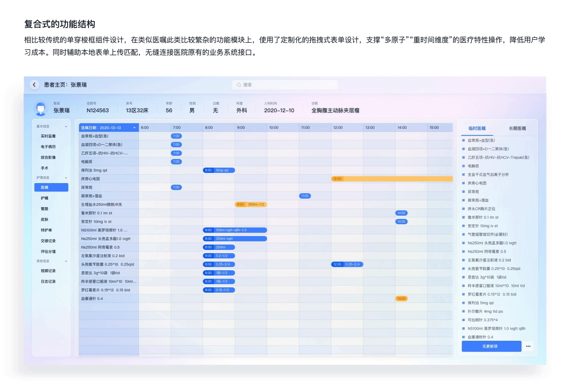
Task: Select the 8:00 100ml ivgtt-q8h-1/3 bar
Action: 235,230
